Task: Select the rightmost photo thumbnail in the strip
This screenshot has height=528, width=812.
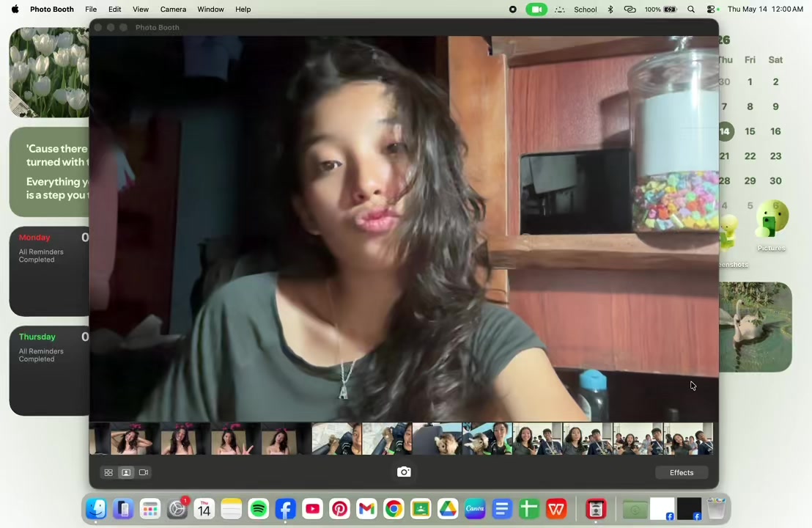Action: (688, 439)
